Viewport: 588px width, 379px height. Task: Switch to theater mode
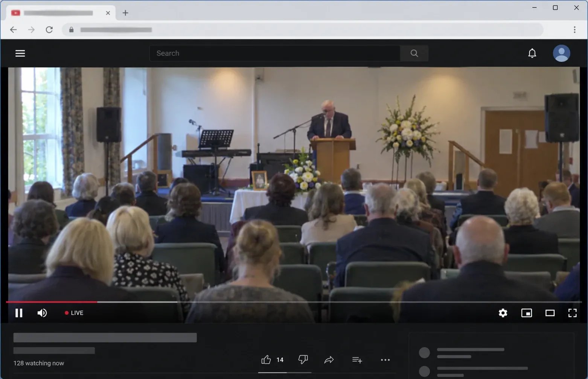[x=550, y=313]
